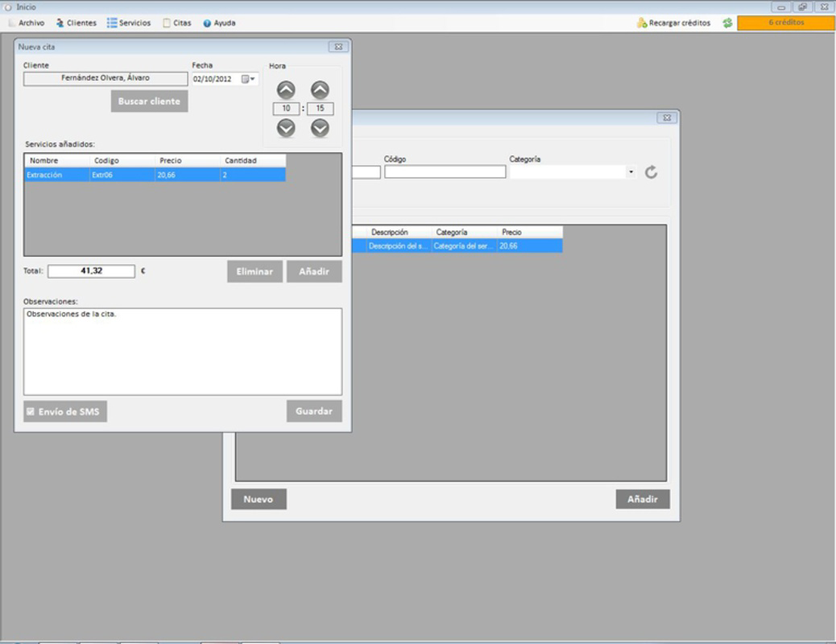The height and width of the screenshot is (644, 836).
Task: Click the Observaciones text area
Action: 182,351
